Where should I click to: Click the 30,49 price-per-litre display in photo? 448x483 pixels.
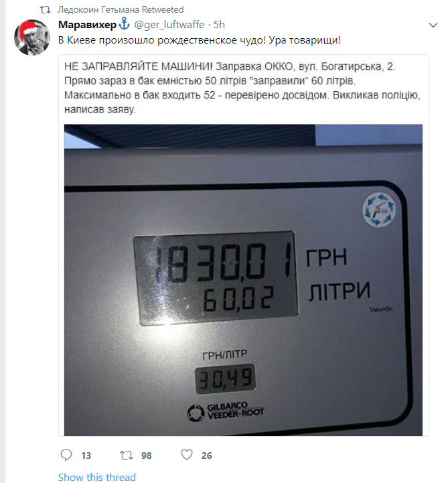226,378
